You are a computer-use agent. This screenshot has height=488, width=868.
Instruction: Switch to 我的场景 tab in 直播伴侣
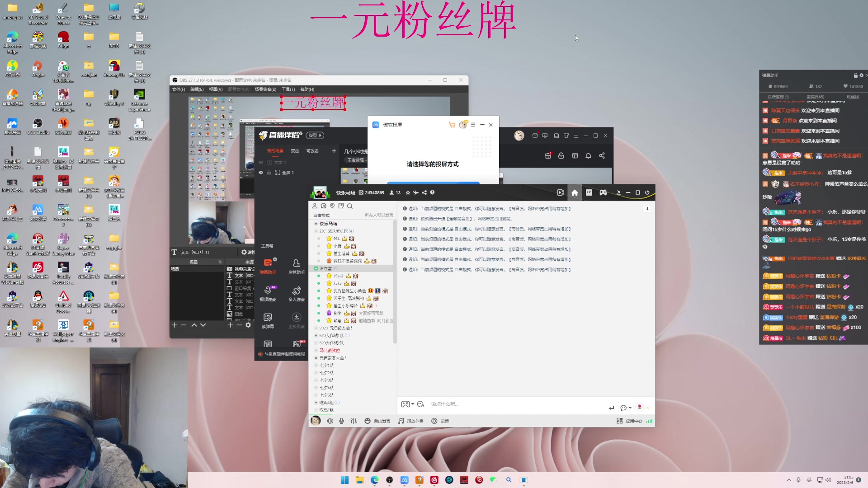click(x=275, y=151)
